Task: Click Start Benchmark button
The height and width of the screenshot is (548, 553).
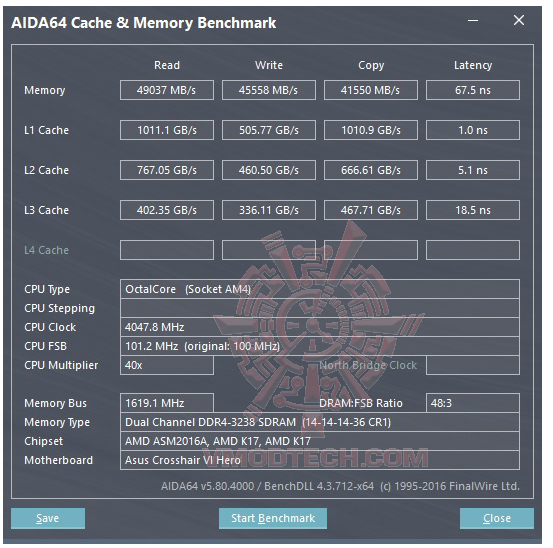Action: pyautogui.click(x=273, y=518)
